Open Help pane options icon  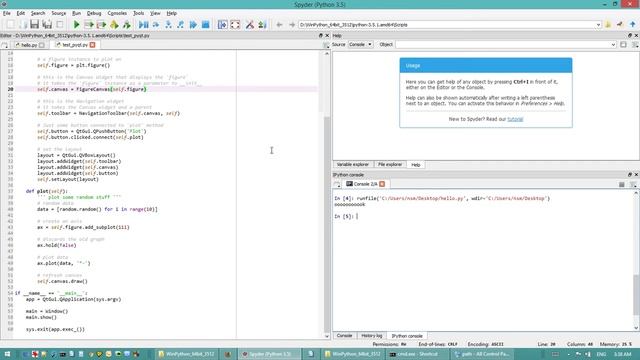[635, 44]
